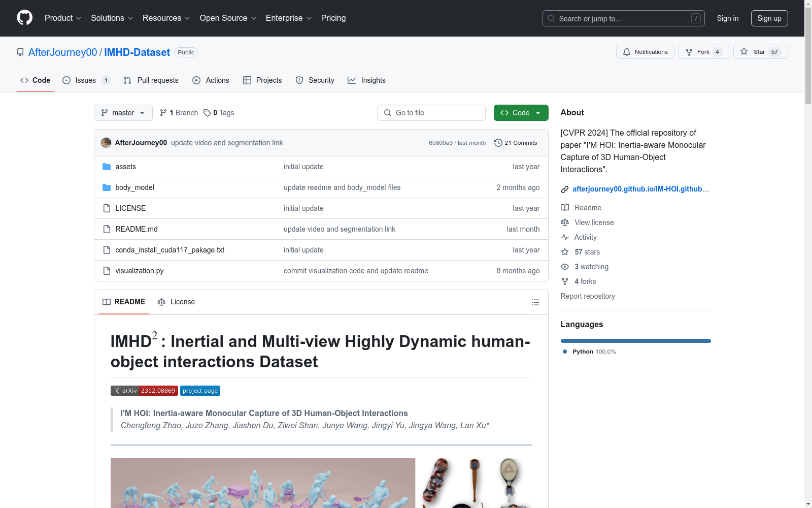812x508 pixels.
Task: Click the link icon beside website URL
Action: point(565,189)
